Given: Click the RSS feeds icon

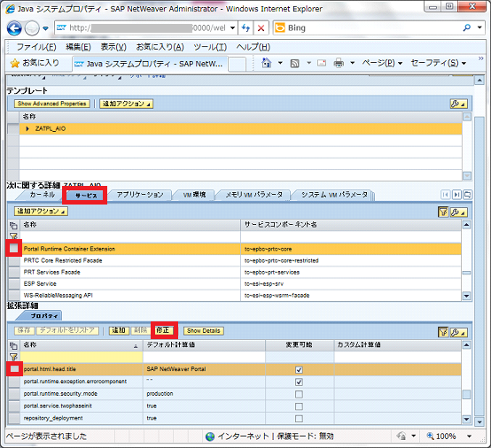Looking at the screenshot, I should pos(294,64).
